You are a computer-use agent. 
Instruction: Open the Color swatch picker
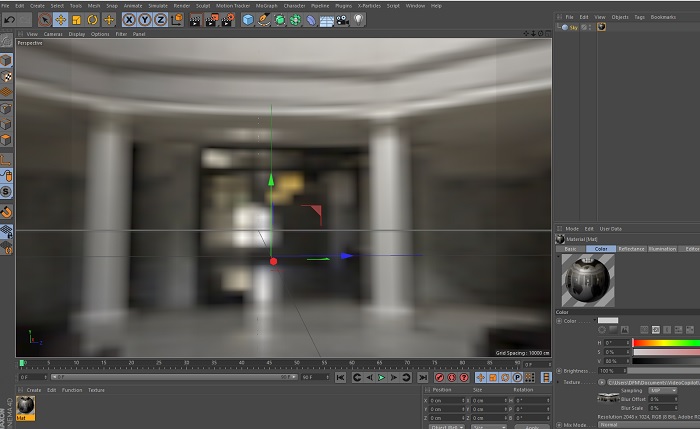608,321
